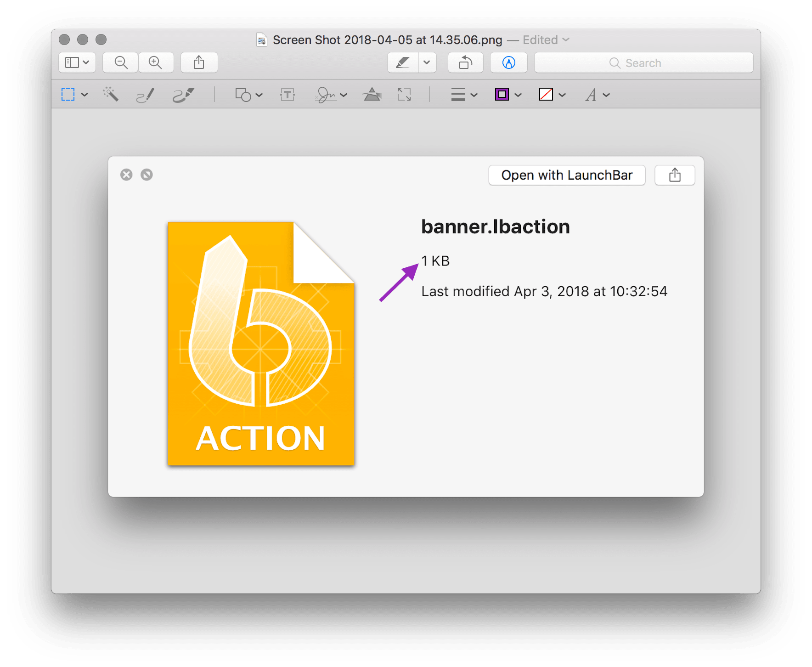Image resolution: width=812 pixels, height=667 pixels.
Task: Open the purple Border Color swatch
Action: point(502,95)
